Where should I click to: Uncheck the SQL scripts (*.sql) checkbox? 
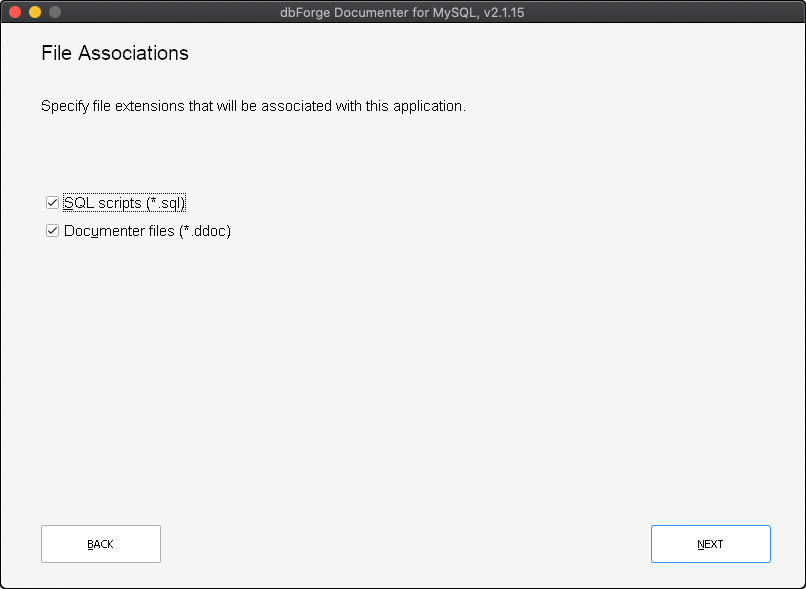click(52, 203)
